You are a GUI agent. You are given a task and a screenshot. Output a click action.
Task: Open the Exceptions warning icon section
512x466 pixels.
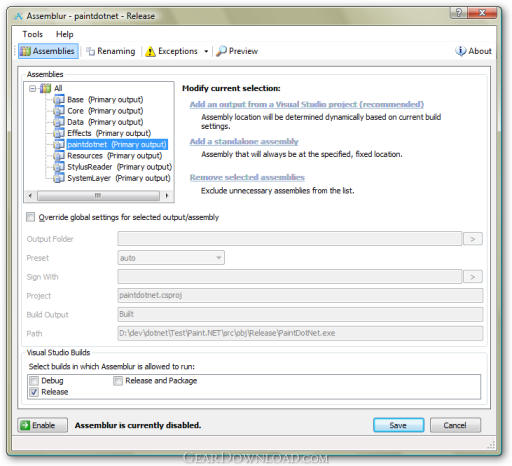(x=150, y=51)
